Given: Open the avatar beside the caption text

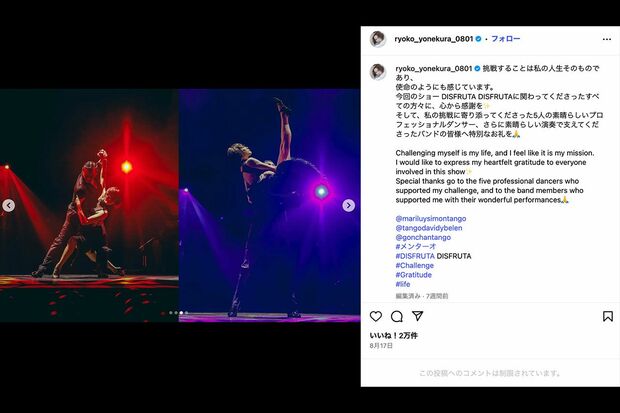Looking at the screenshot, I should [378, 72].
